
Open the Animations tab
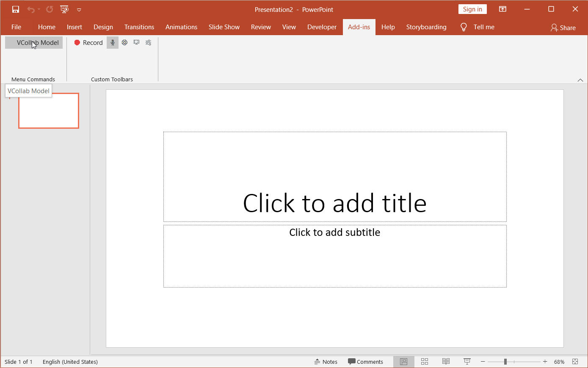pos(181,27)
